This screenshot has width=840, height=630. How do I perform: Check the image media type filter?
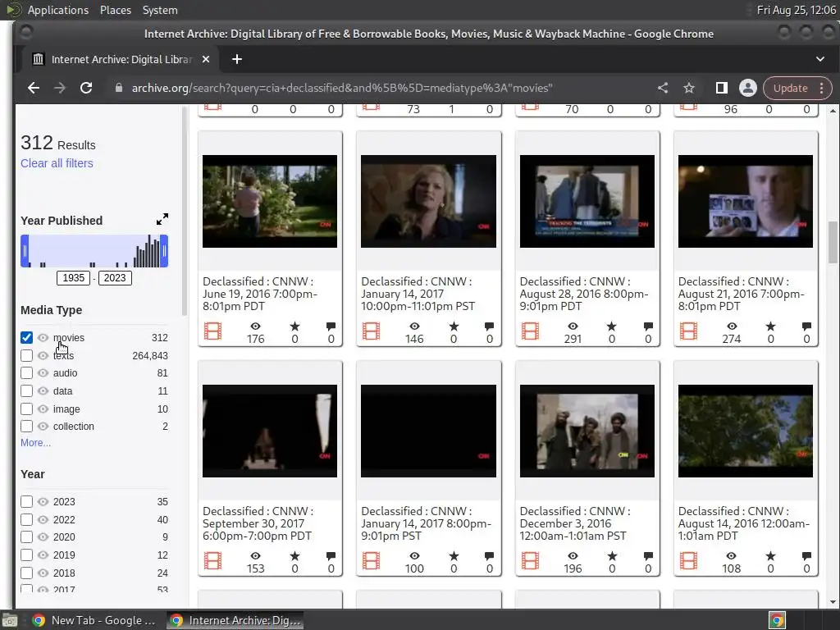[x=26, y=409]
